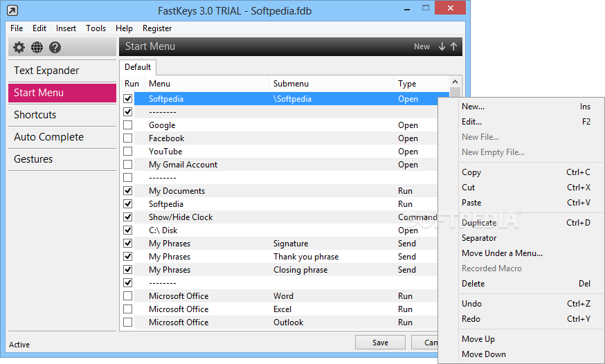Click the FastKeys app icon in title bar
605x364 pixels.
coord(12,10)
